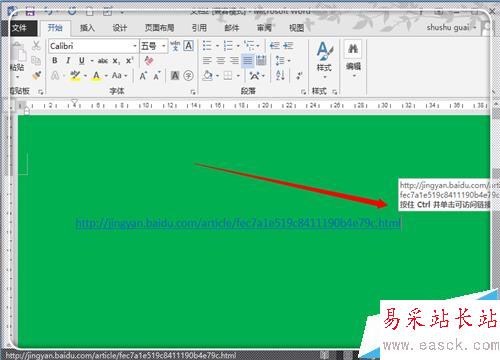Toggle superscript formatting
The height and width of the screenshot is (360, 500).
click(129, 61)
